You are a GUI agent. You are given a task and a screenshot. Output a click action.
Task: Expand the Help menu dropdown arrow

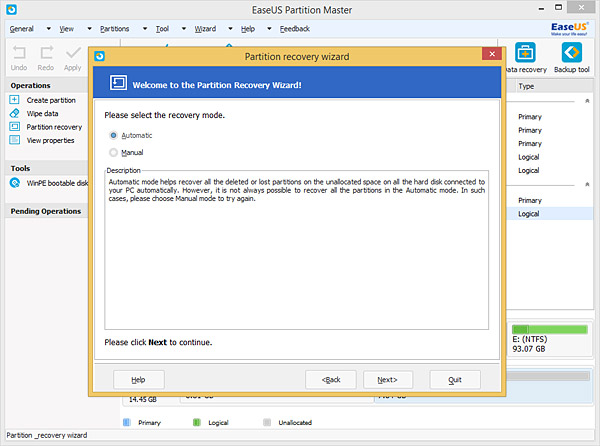point(269,28)
